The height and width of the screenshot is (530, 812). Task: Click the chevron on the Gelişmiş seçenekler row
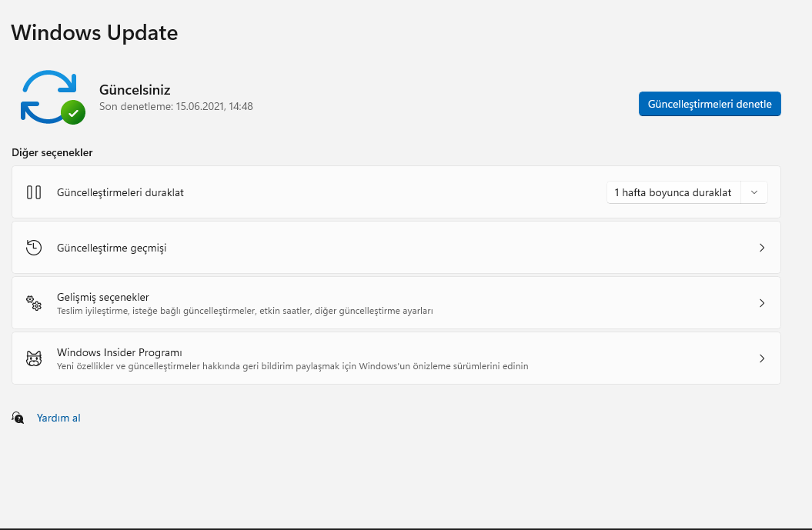click(762, 303)
